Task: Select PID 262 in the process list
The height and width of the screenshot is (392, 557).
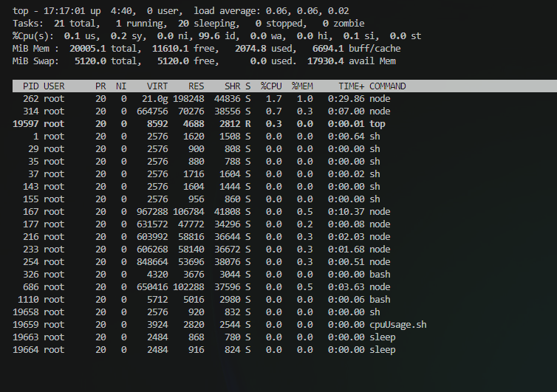Action: coord(31,99)
